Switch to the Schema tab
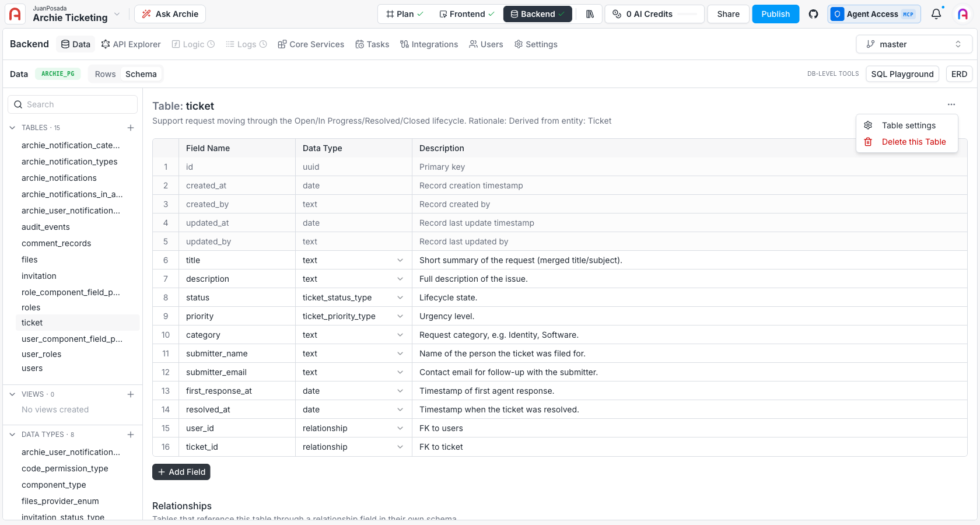 141,74
